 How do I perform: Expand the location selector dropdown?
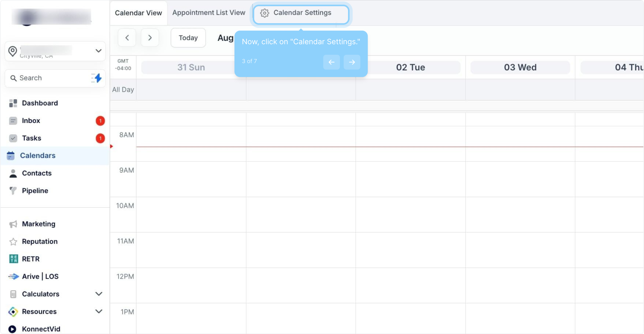tap(98, 51)
